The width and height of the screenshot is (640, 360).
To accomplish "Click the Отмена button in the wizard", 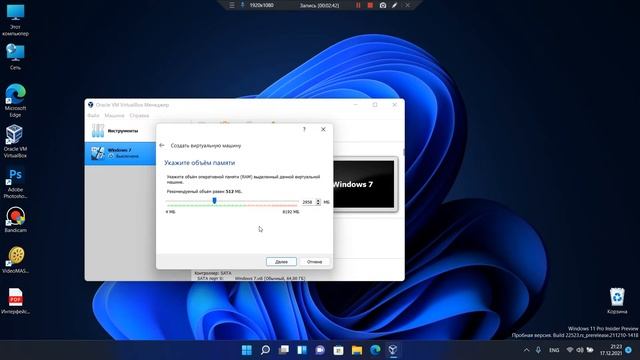I will pyautogui.click(x=314, y=262).
